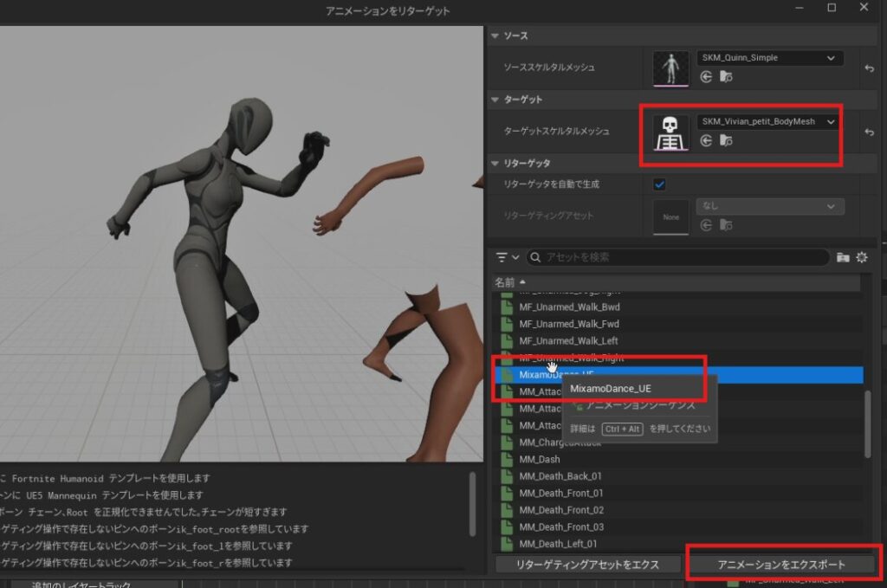The height and width of the screenshot is (588, 887).
Task: Browse to target mesh SKM_Vivian_petit_BodyMesh in content browser
Action: 727,141
